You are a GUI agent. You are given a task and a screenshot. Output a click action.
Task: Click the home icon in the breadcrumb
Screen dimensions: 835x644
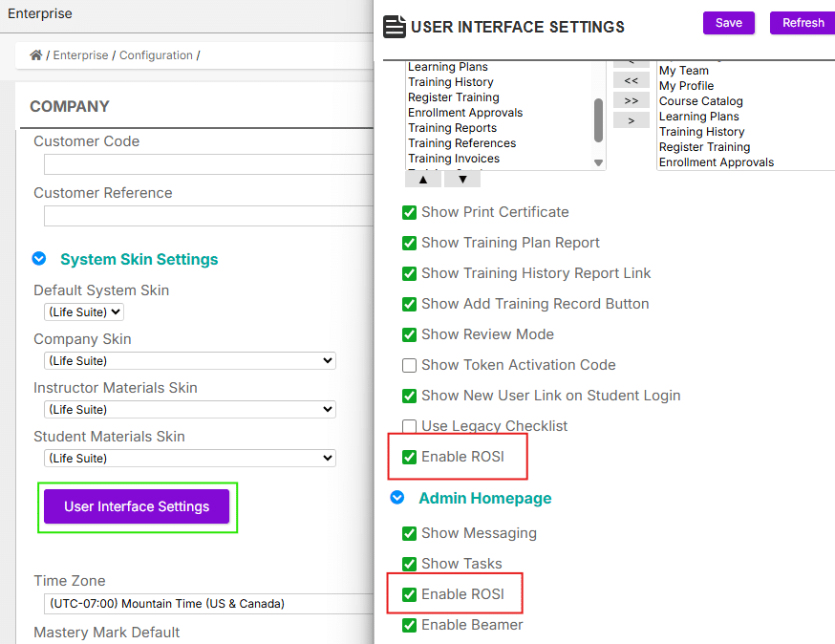(36, 55)
